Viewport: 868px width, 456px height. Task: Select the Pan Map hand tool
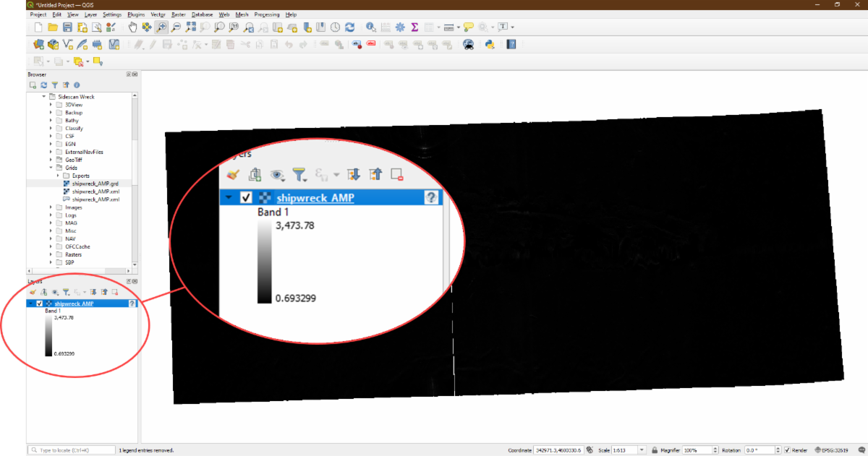(x=132, y=27)
